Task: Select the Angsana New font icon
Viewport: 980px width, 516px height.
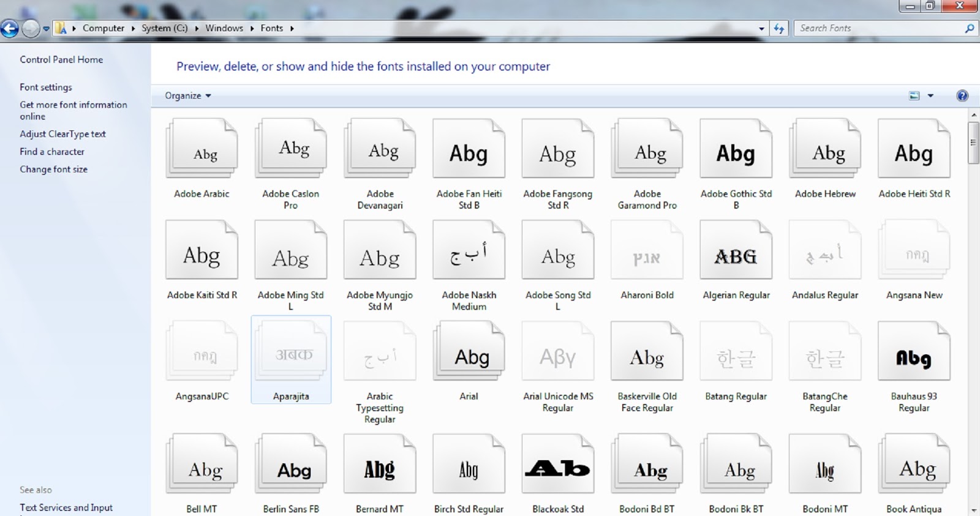Action: tap(914, 250)
